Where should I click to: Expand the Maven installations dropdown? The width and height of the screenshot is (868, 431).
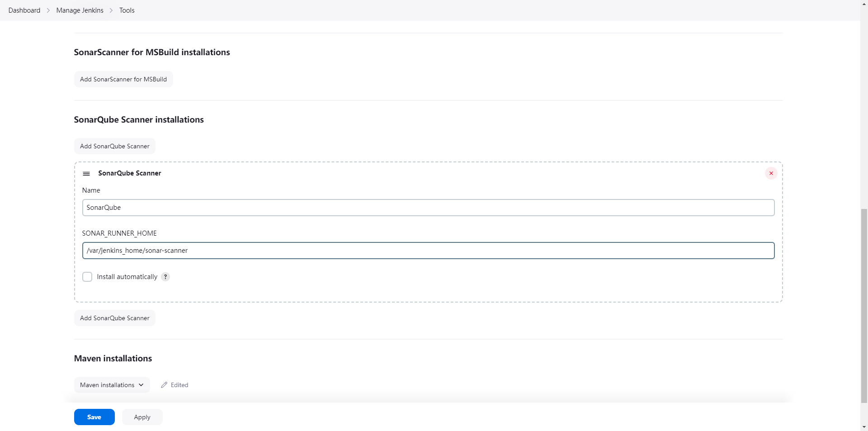[112, 385]
